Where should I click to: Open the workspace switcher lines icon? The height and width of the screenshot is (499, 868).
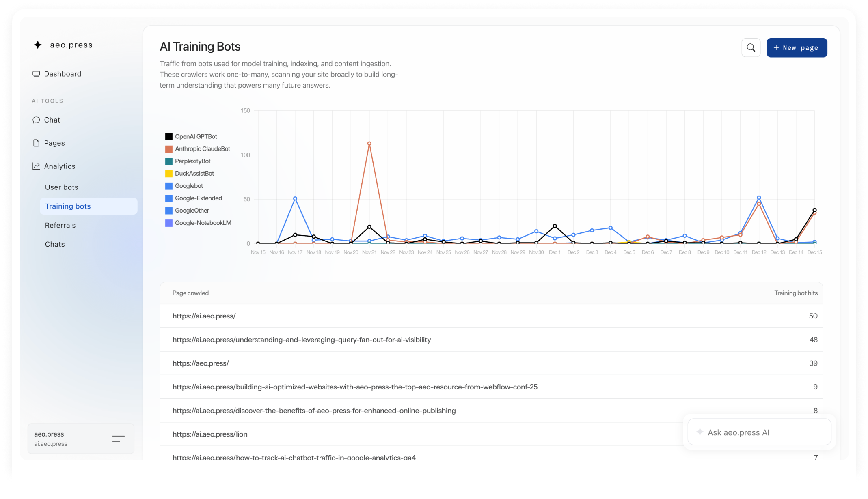pos(118,439)
